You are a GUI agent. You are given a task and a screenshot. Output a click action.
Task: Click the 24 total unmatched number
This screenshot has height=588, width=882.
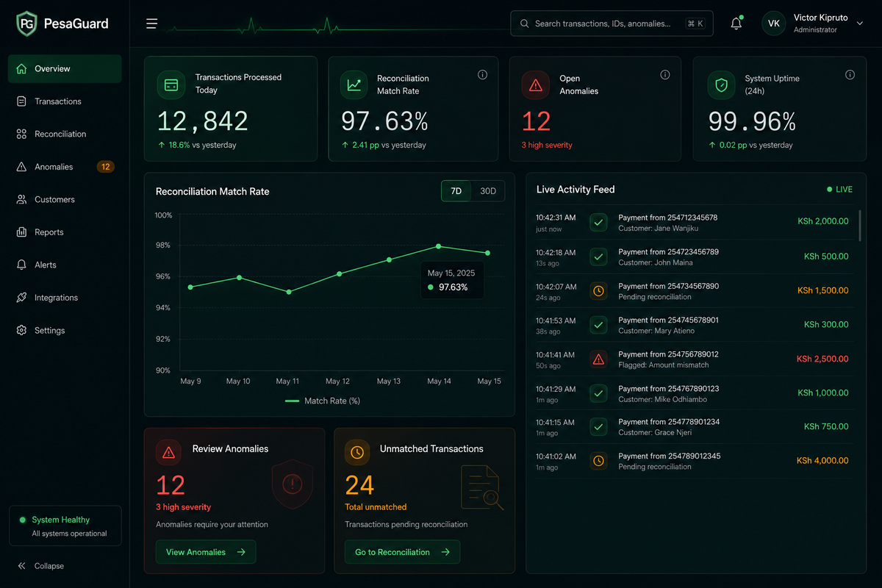(359, 485)
